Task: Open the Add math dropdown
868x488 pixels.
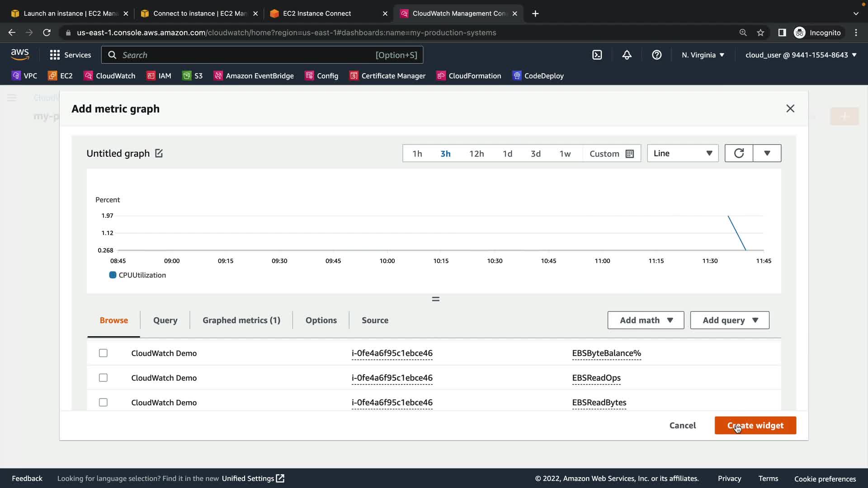Action: (646, 320)
